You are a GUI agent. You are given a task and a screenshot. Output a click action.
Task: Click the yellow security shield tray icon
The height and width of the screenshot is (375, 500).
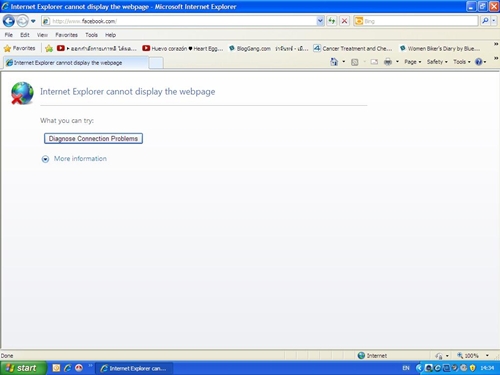[x=472, y=368]
